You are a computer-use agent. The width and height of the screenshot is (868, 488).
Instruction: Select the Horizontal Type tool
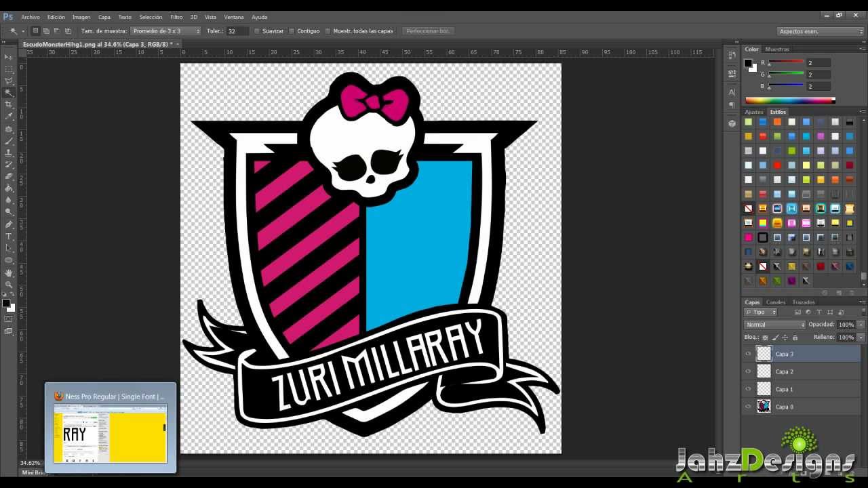coord(9,237)
